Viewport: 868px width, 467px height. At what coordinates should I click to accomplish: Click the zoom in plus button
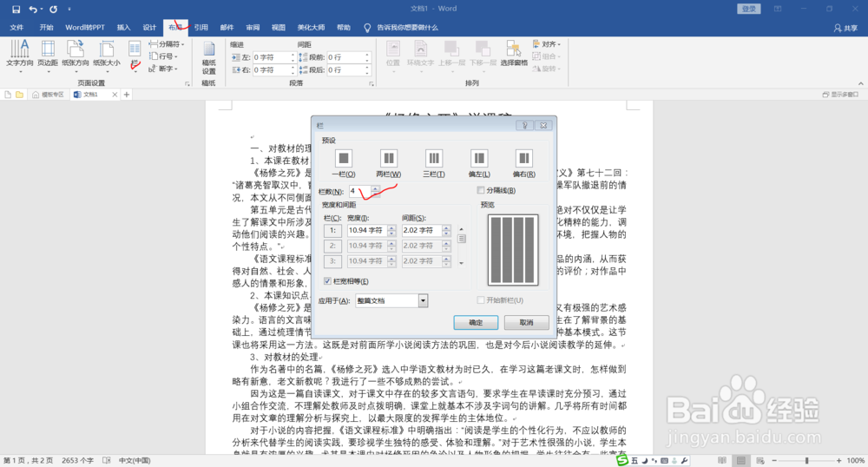point(838,460)
